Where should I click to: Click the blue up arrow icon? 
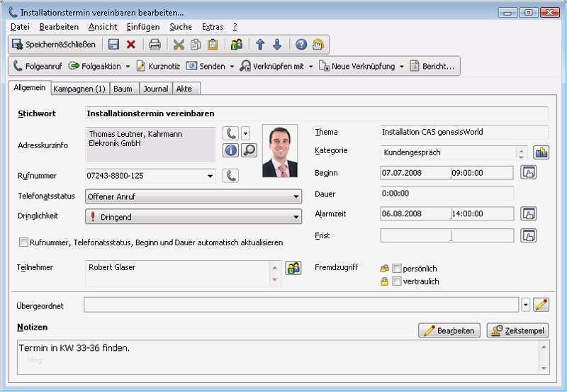pos(260,45)
